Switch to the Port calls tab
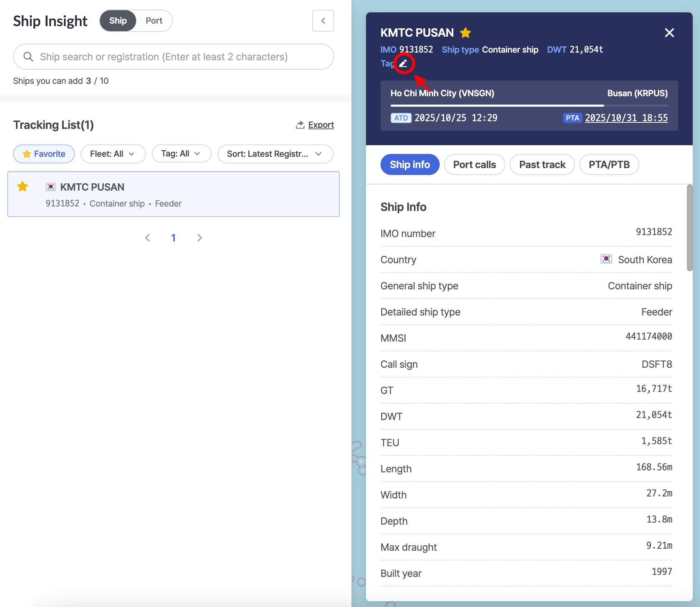Screen dimensions: 700x607 pyautogui.click(x=474, y=164)
